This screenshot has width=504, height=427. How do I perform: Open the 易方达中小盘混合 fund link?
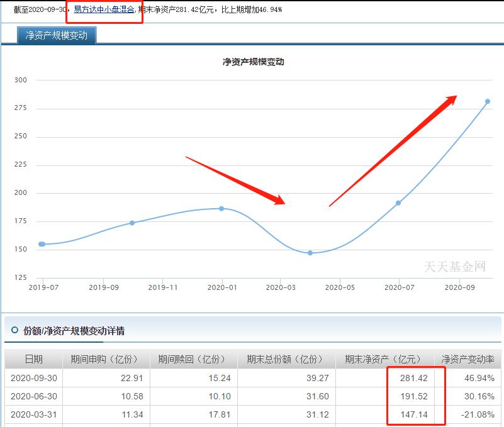tap(103, 9)
